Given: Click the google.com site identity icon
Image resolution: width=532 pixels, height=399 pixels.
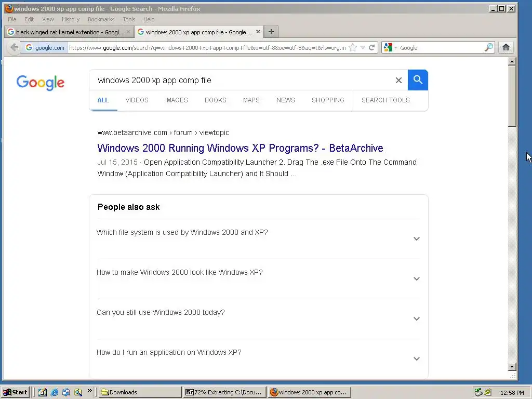Looking at the screenshot, I should click(45, 47).
